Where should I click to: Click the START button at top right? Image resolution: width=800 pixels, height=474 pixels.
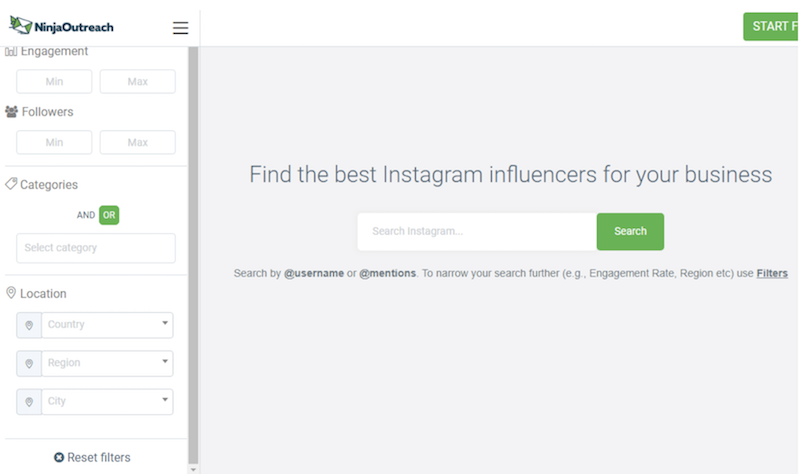771,27
